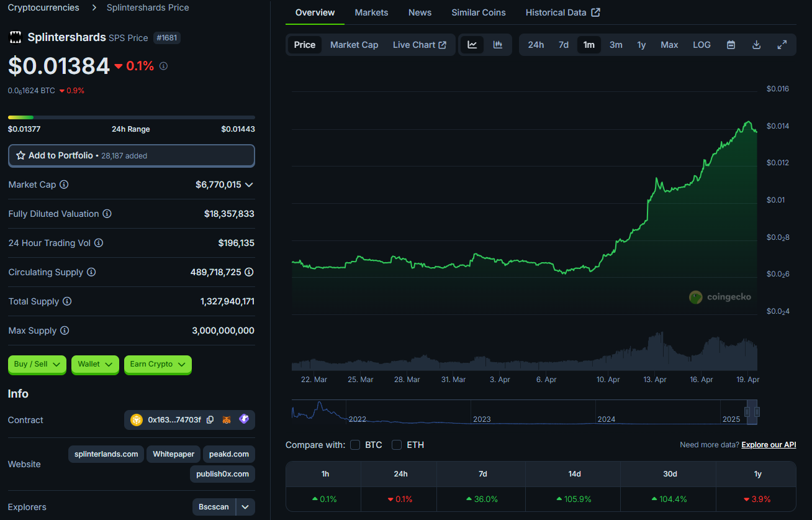
Task: Click the Market Cap info icon
Action: [x=64, y=185]
